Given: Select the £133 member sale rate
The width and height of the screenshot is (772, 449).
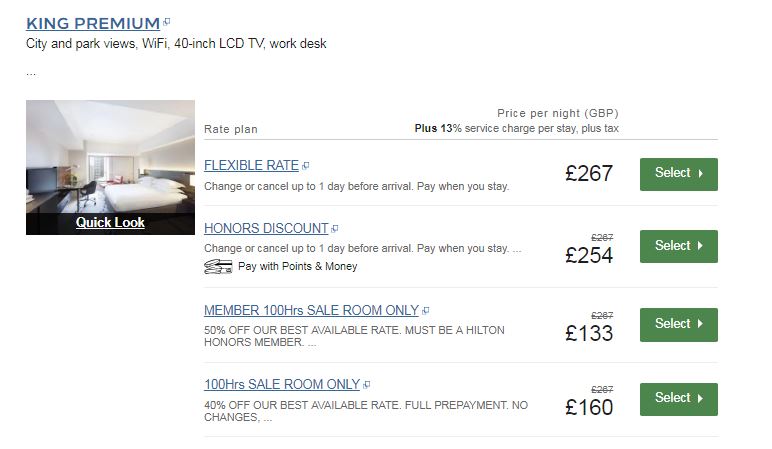Looking at the screenshot, I should click(678, 324).
